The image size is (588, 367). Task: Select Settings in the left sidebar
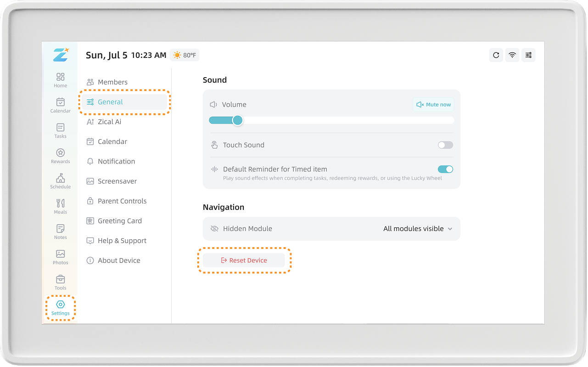60,308
